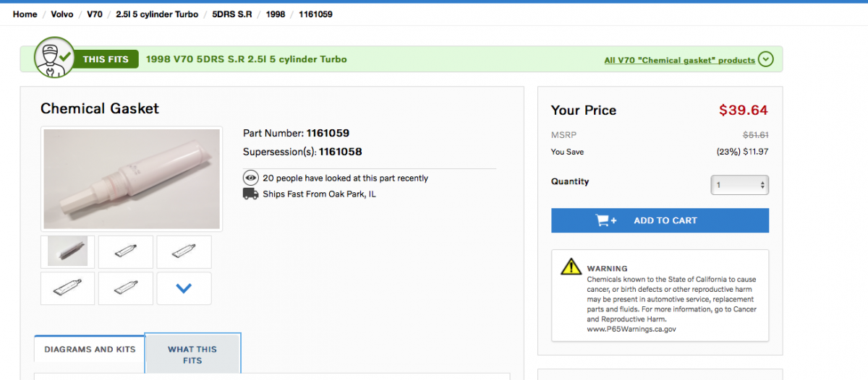
Task: Click the delivery truck shipping icon
Action: coord(250,194)
